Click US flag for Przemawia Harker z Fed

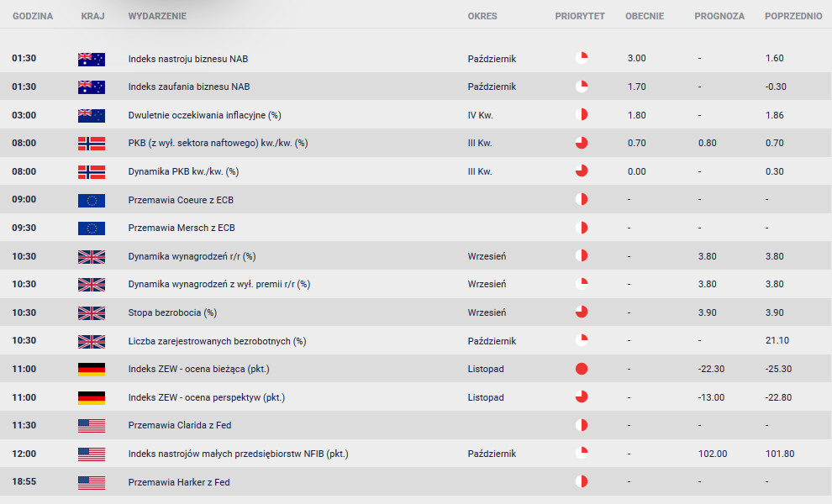coord(92,482)
